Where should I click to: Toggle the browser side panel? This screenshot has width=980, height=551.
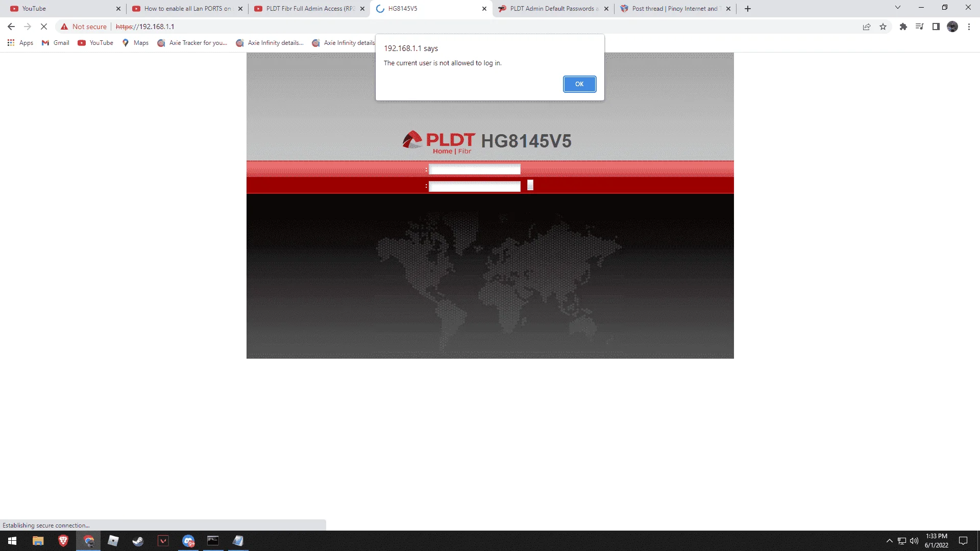(936, 27)
